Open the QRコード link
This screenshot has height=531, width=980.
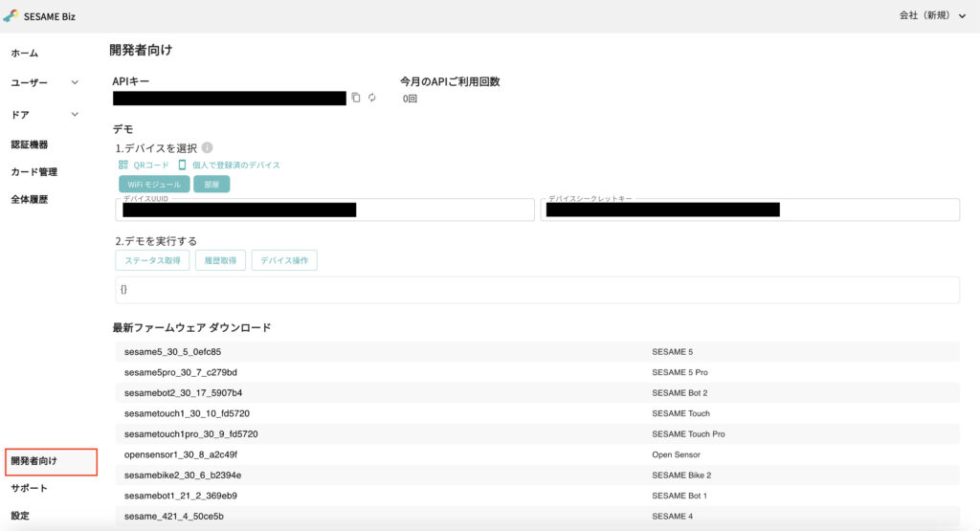pos(151,165)
